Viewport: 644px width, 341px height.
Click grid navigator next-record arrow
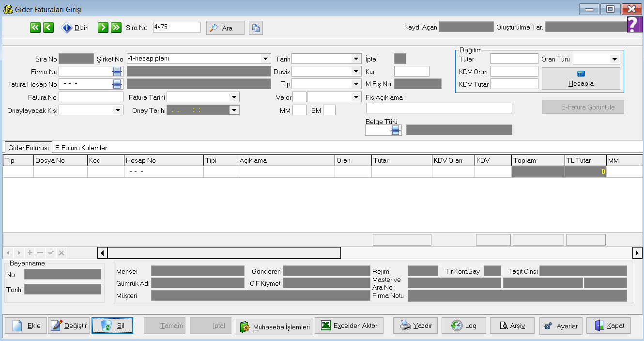tap(19, 253)
